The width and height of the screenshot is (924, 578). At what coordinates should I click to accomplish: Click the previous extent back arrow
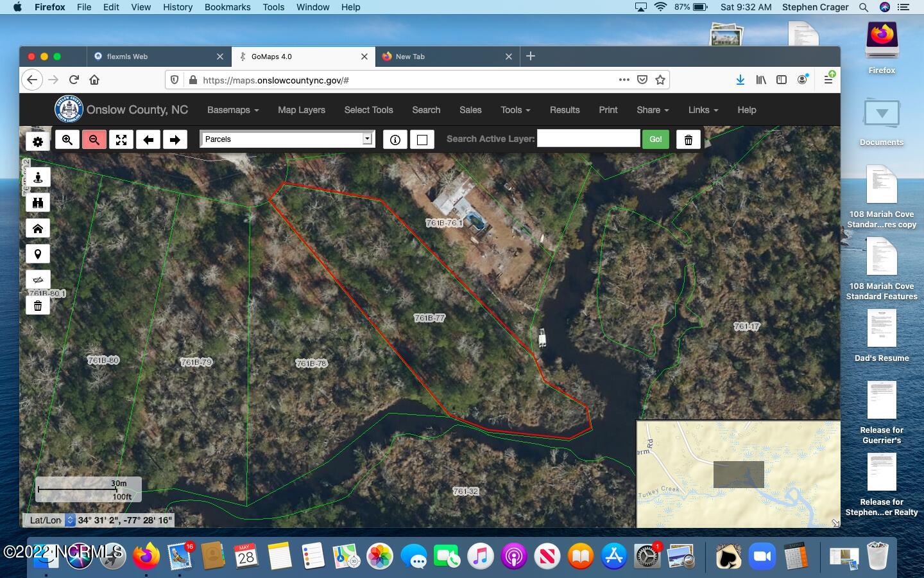(148, 139)
